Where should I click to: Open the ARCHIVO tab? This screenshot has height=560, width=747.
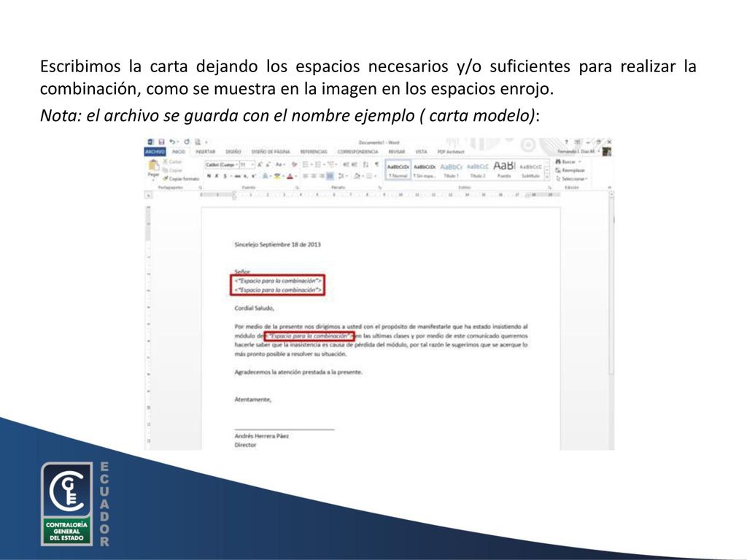pyautogui.click(x=155, y=152)
